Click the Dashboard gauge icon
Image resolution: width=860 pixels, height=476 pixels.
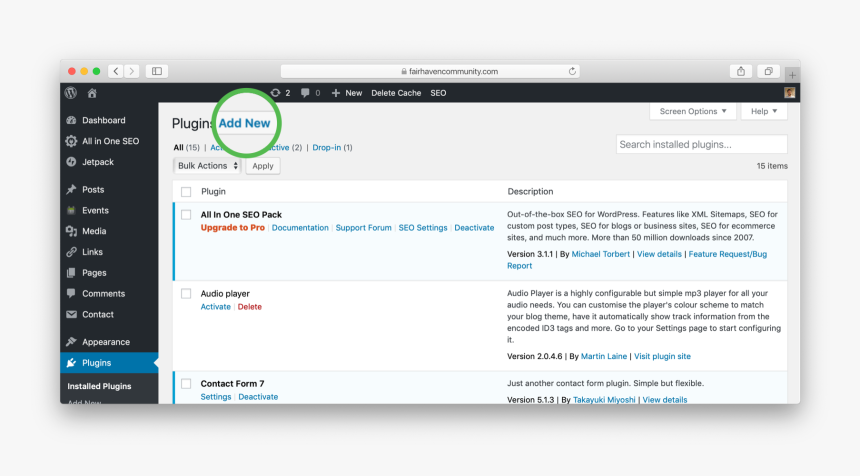(71, 120)
